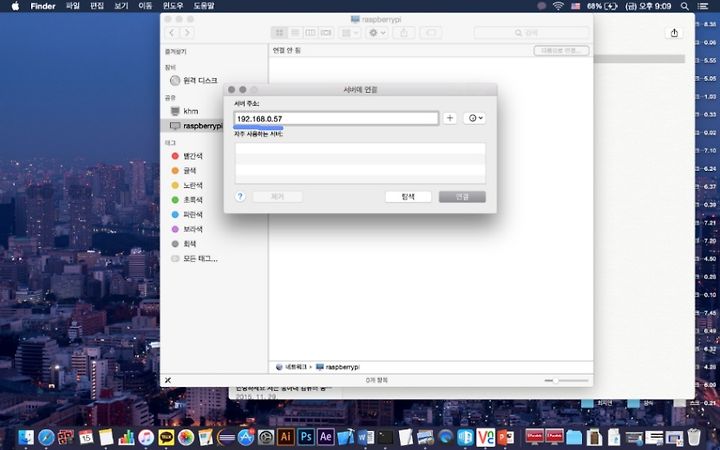The width and height of the screenshot is (720, 450).
Task: Open the Edit (편집) menu
Action: click(x=97, y=6)
